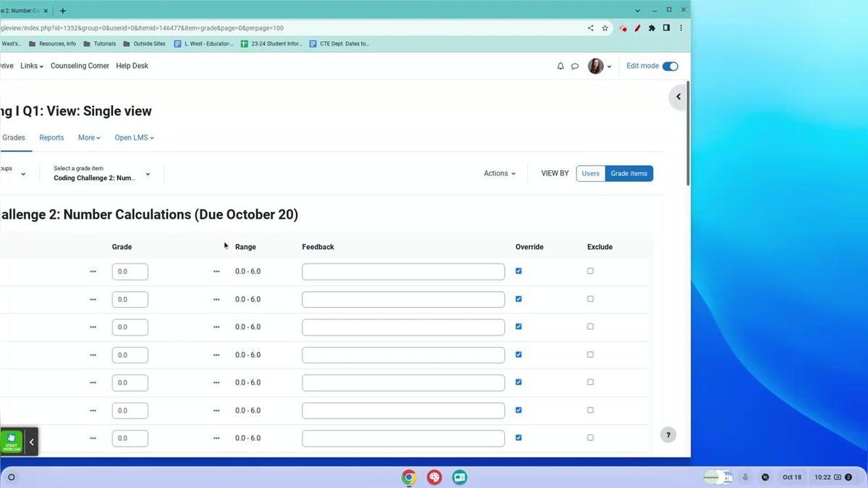868x488 pixels.
Task: Open the first row's left ellipsis menu
Action: pyautogui.click(x=93, y=272)
